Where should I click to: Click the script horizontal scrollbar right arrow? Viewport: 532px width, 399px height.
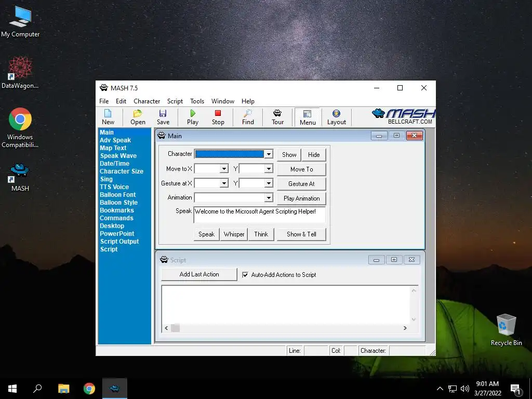click(x=405, y=328)
